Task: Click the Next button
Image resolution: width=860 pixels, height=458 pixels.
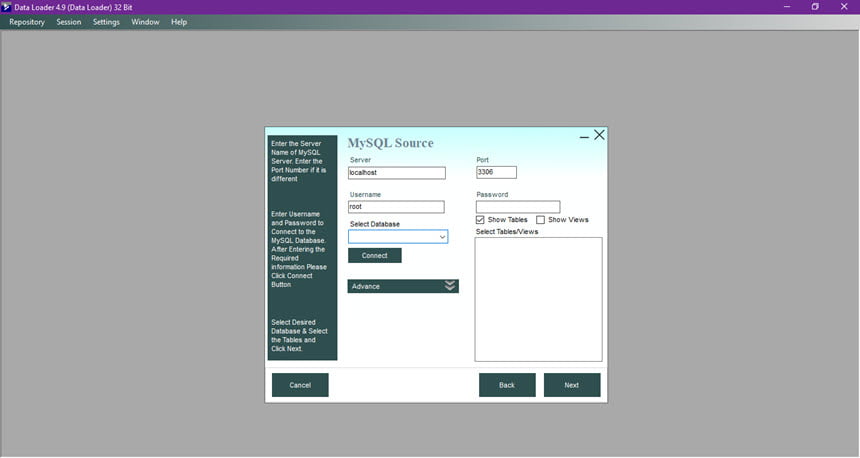Action: pos(572,385)
